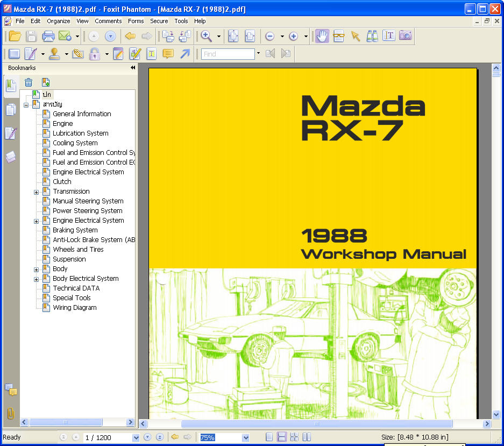Switch to continuous page layout
The width and height of the screenshot is (504, 446).
point(281,437)
